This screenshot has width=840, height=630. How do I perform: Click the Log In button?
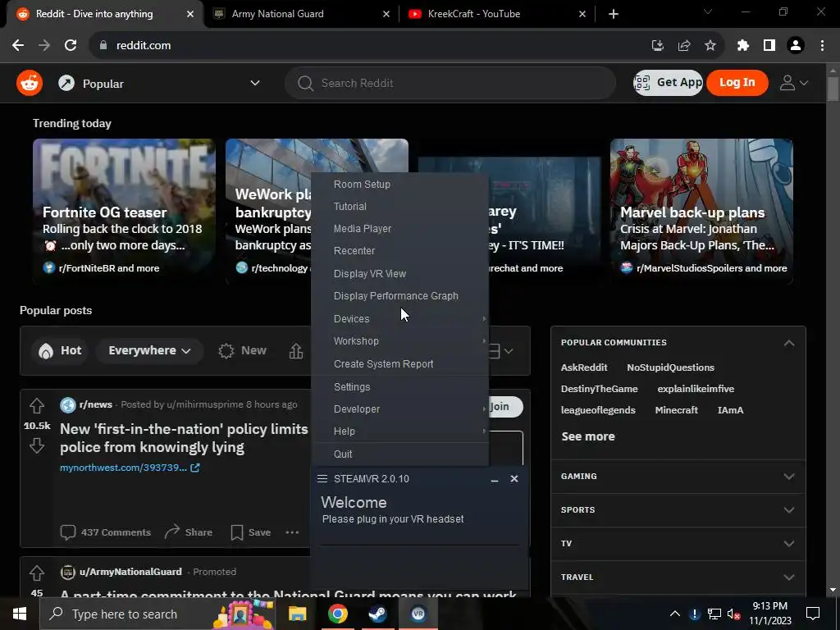[x=737, y=83]
